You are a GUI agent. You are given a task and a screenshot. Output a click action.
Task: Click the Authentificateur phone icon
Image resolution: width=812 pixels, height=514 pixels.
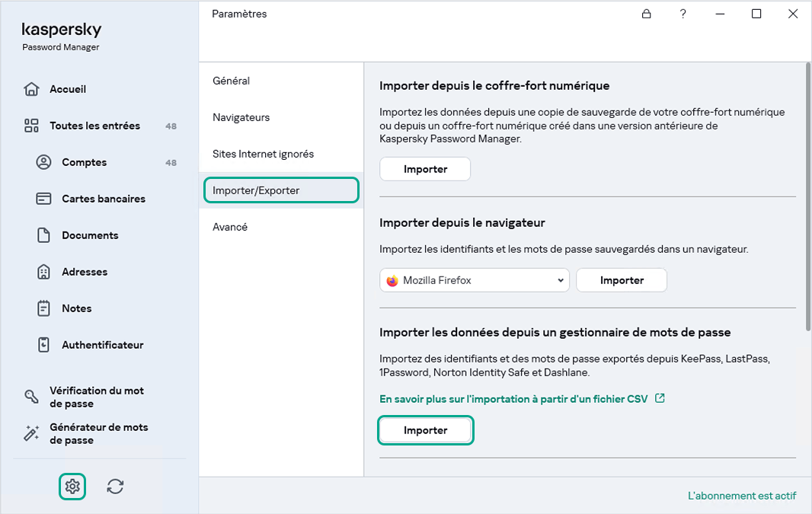click(x=43, y=345)
